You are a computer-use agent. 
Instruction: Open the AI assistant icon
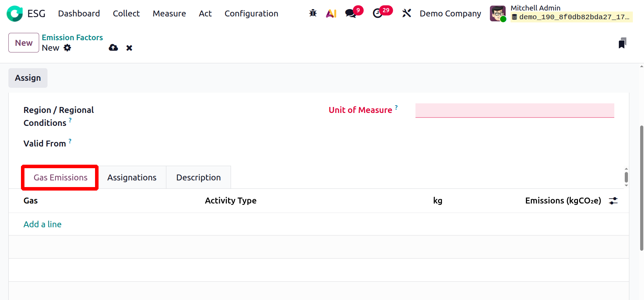(x=331, y=13)
